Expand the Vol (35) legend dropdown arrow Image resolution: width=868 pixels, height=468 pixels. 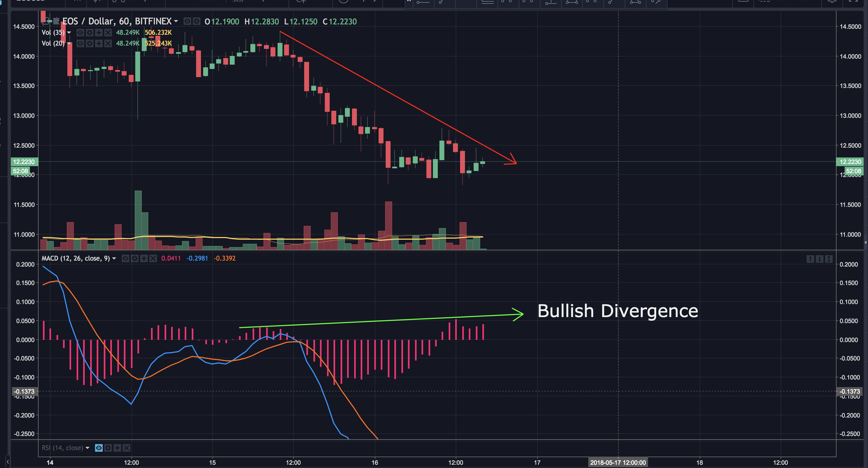[69, 33]
